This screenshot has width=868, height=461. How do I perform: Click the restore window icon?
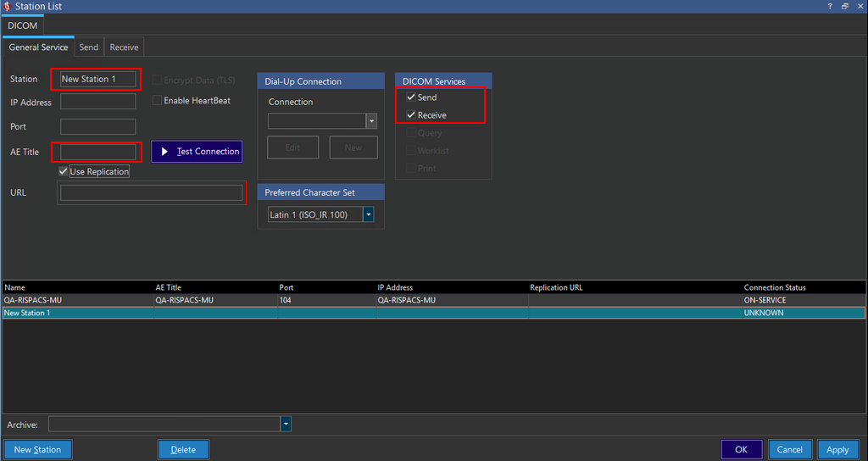click(844, 7)
